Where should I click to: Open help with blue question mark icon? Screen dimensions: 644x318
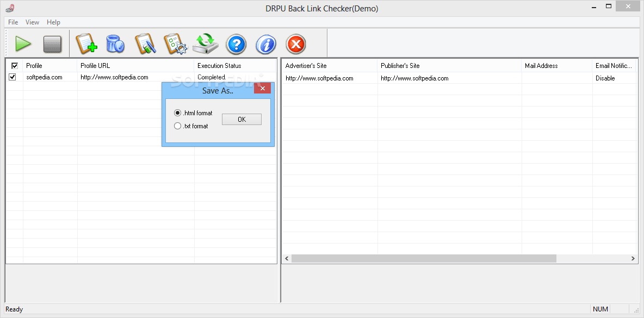coord(236,45)
